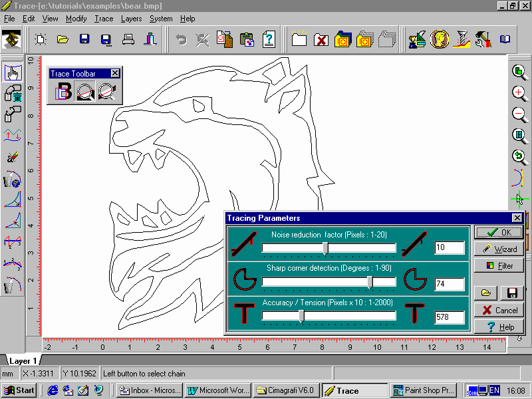The width and height of the screenshot is (532, 399).
Task: Click the previous zoom magnifier with green arrow
Action: click(519, 156)
